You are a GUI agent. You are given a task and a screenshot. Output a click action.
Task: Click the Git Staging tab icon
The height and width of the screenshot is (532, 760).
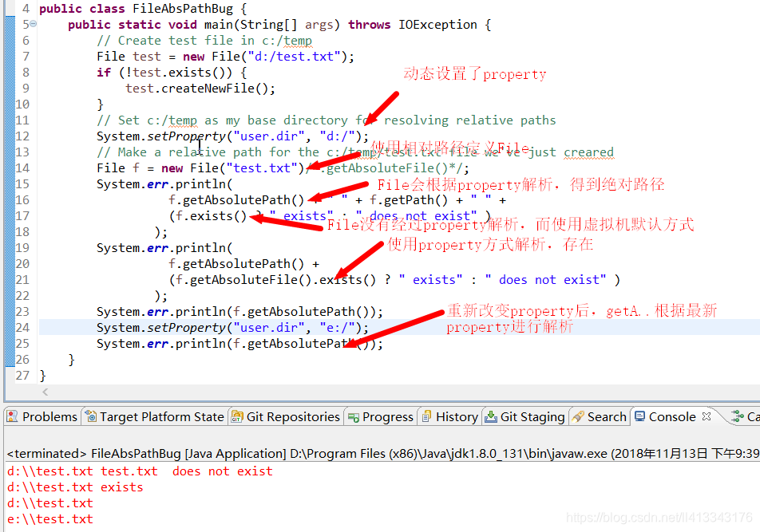tap(491, 416)
